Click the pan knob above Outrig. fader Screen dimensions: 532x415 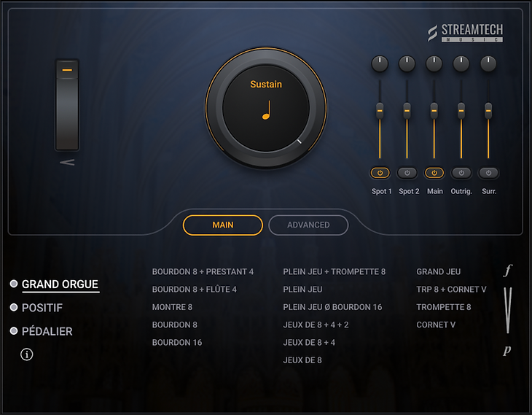point(461,63)
